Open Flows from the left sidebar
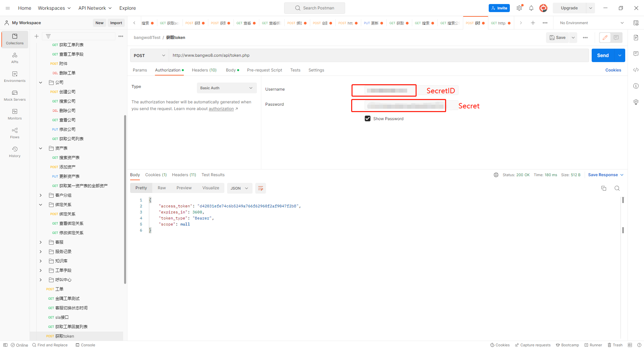This screenshot has width=644, height=349. (15, 133)
